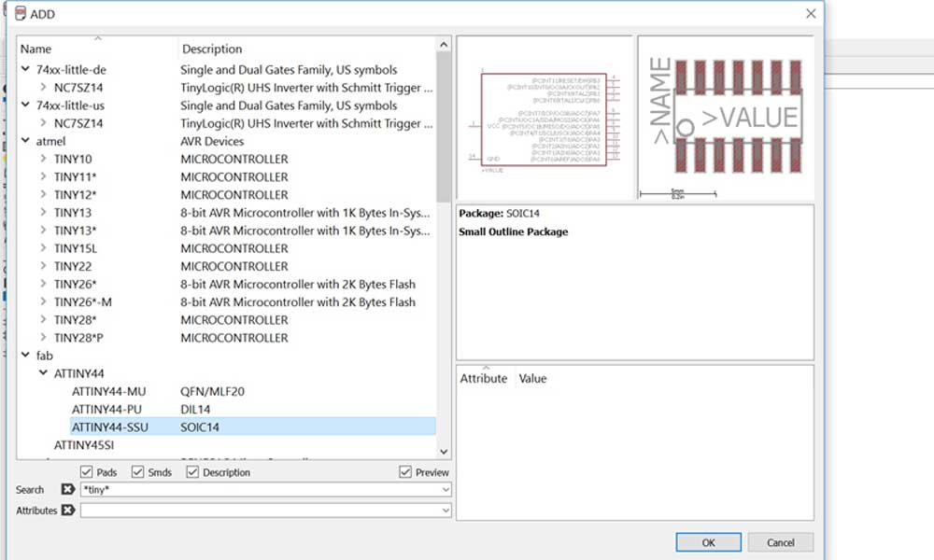
Task: Disable the Preview checkbox
Action: pos(405,472)
